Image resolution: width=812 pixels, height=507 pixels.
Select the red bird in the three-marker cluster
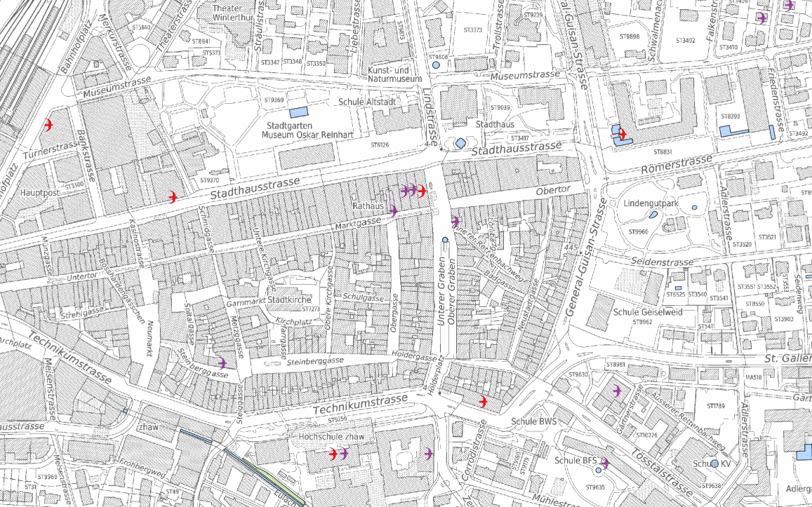tap(422, 190)
